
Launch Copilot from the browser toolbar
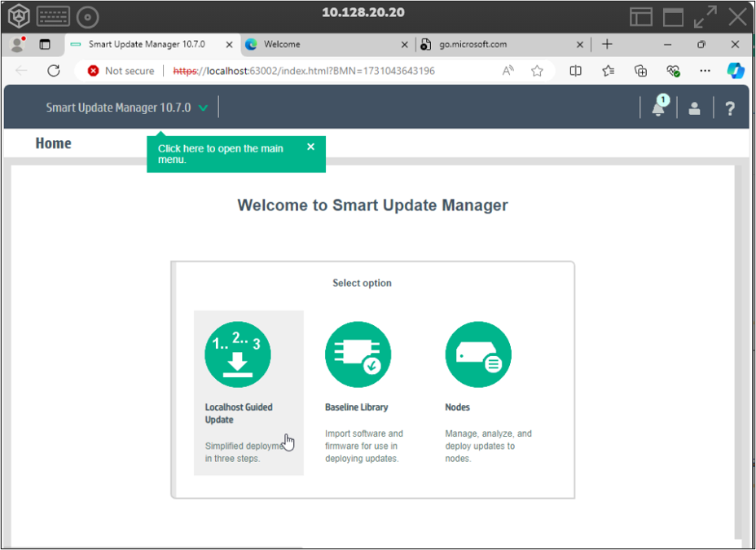[735, 71]
